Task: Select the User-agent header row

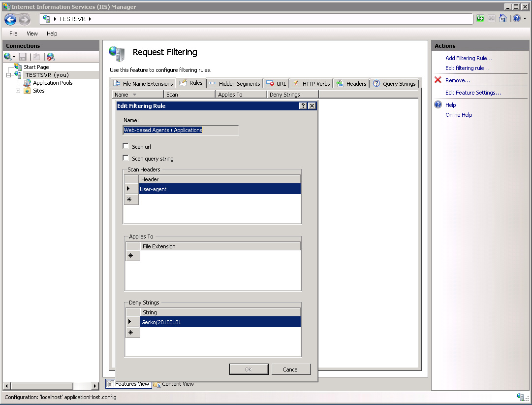Action: click(219, 189)
